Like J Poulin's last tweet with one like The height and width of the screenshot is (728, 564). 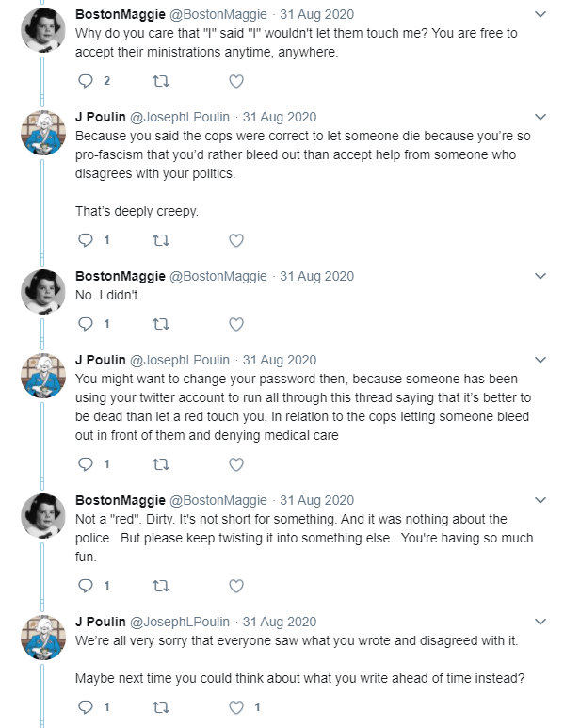click(236, 707)
